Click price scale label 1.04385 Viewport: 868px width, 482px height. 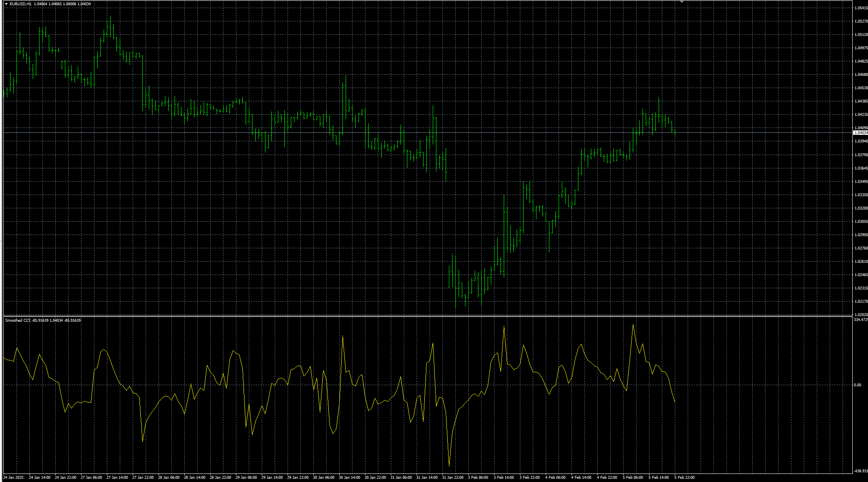861,101
